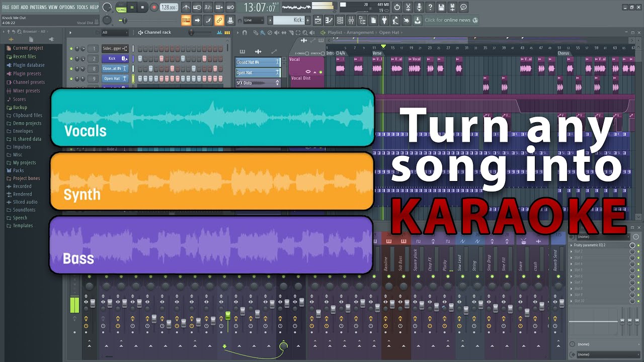Click the channel rack swing slider

[x=191, y=32]
